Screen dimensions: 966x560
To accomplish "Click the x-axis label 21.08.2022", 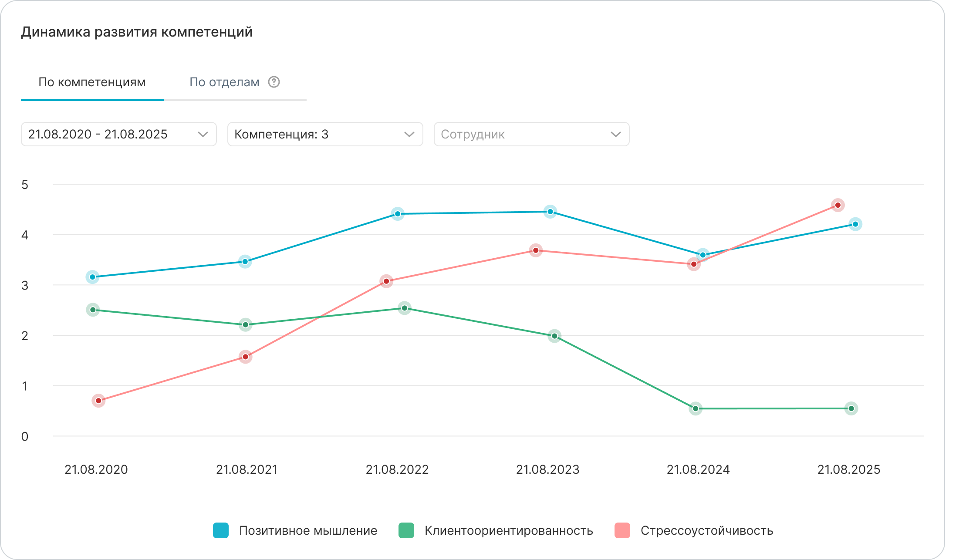I will 397,469.
